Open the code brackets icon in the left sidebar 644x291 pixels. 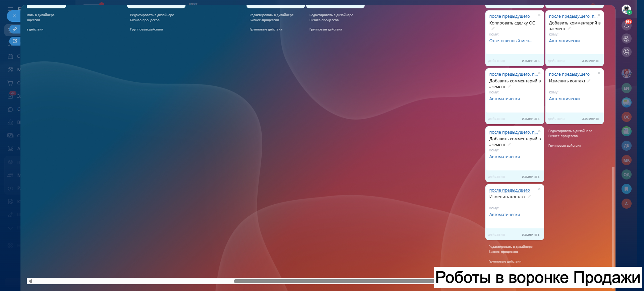10,188
